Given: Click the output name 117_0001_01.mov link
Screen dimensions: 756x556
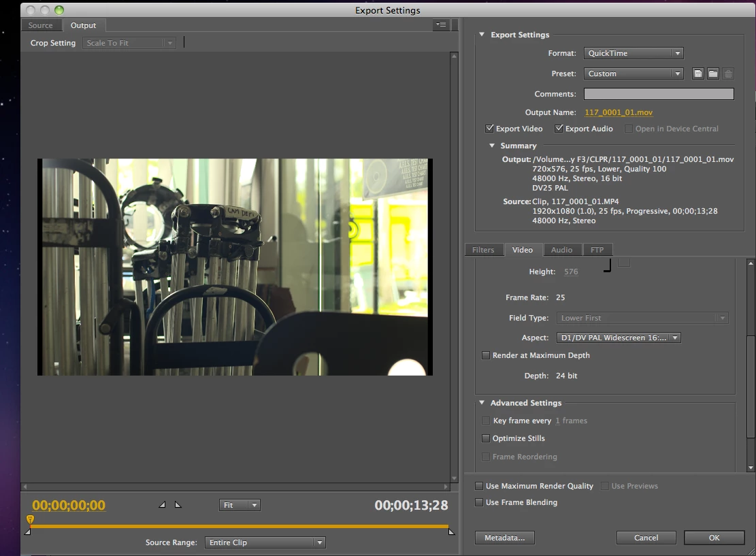Looking at the screenshot, I should (x=619, y=112).
